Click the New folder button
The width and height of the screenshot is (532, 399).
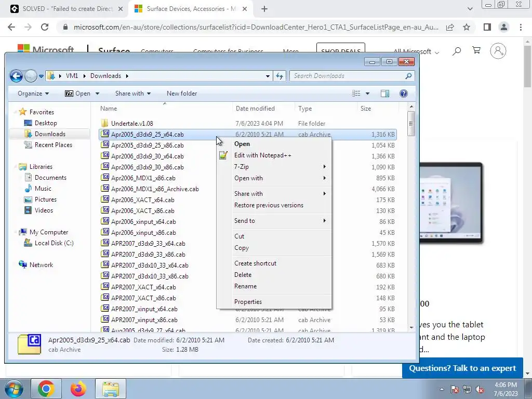point(182,94)
